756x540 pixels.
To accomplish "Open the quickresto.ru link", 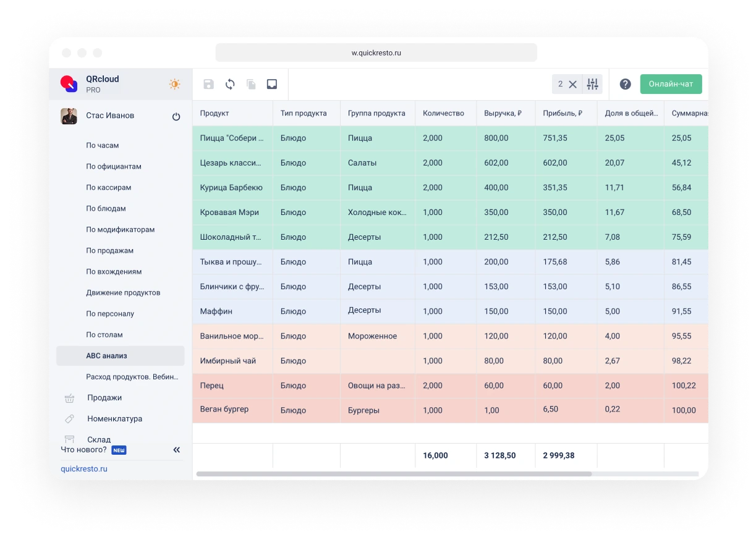I will click(x=84, y=469).
